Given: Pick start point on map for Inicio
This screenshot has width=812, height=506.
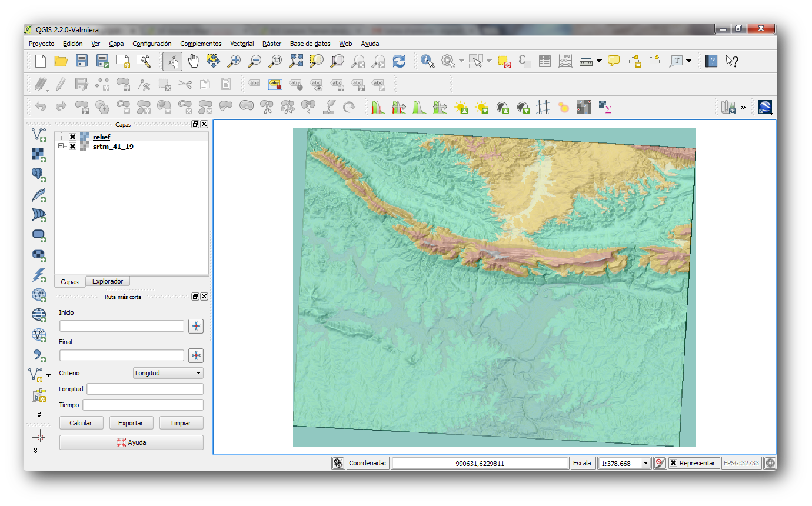Looking at the screenshot, I should (196, 327).
